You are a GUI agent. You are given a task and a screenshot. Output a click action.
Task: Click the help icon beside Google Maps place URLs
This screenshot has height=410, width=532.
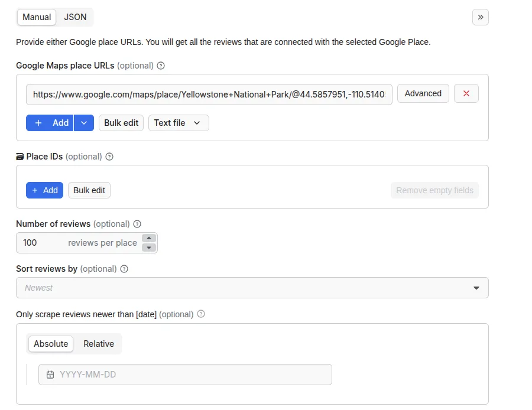[160, 66]
